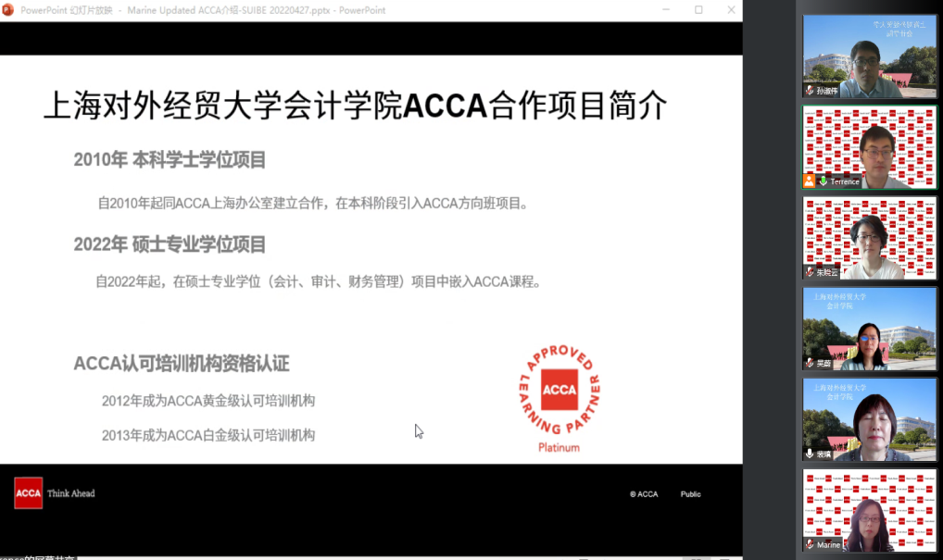Click Terrence's green microphone icon

tap(823, 181)
